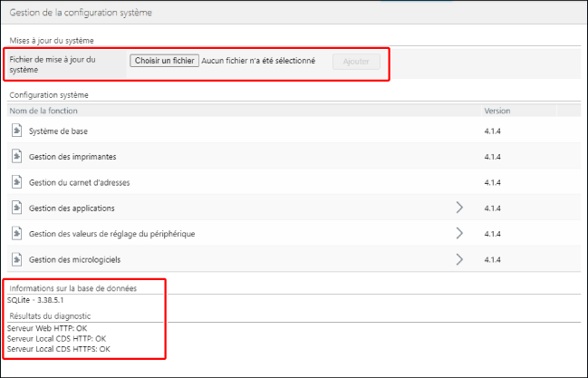
Task: Open the Gestion des micrologiciels chevron
Action: (459, 259)
